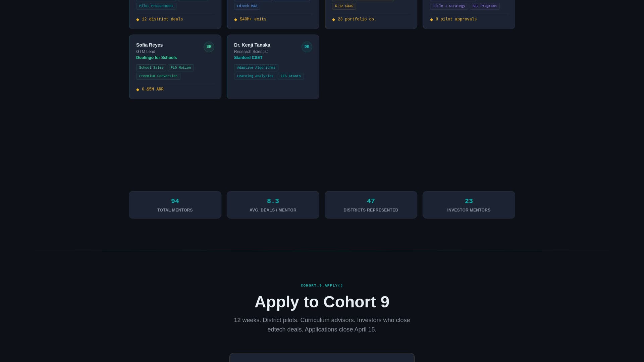644x362 pixels.
Task: Open Dr. Kenji Tanaka mentor name
Action: [x=252, y=45]
